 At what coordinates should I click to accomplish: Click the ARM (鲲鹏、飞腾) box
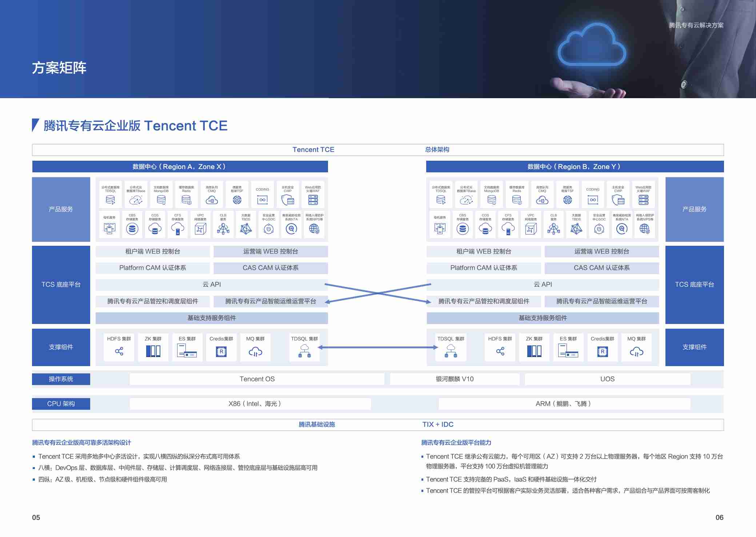pos(564,404)
